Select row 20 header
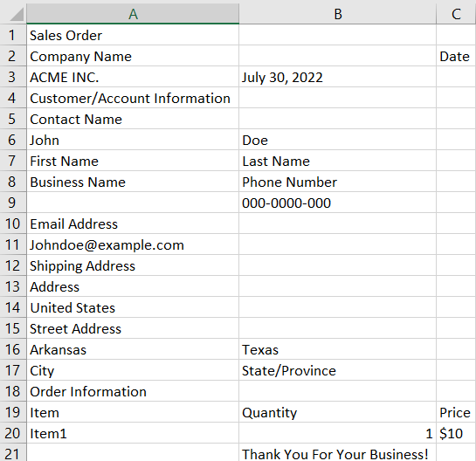476x461 pixels. click(x=13, y=433)
